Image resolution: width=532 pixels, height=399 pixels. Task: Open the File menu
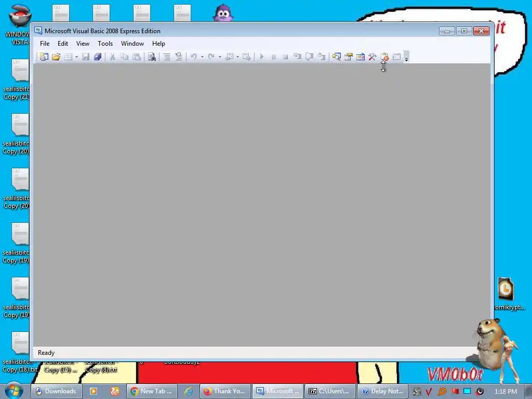pyautogui.click(x=45, y=44)
